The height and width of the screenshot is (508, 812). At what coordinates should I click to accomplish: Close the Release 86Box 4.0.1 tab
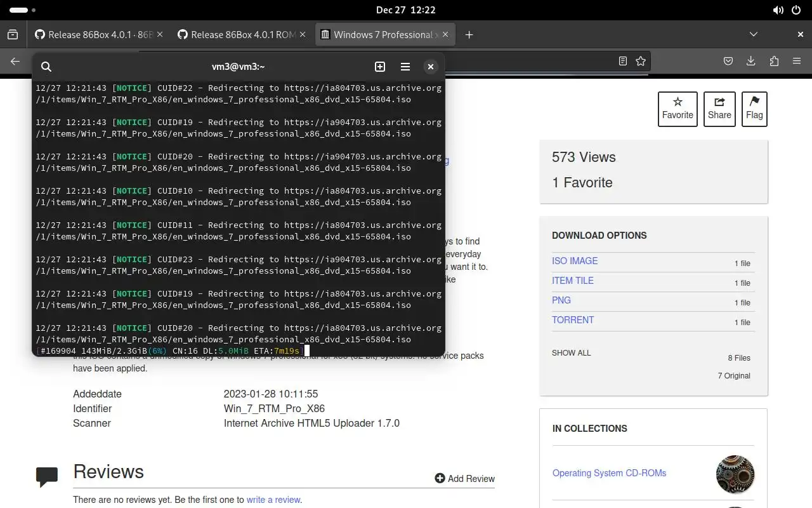(160, 35)
